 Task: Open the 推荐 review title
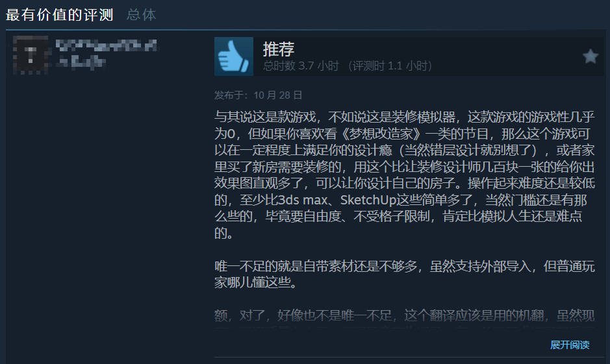click(279, 49)
